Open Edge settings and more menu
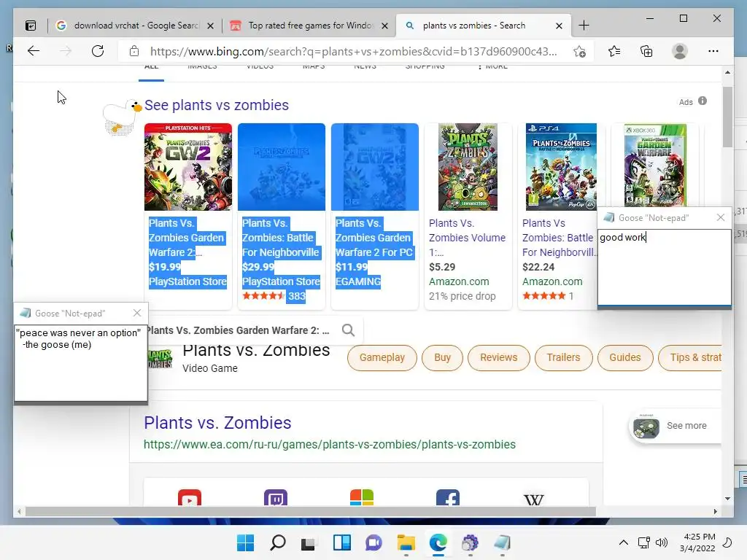 tap(713, 51)
